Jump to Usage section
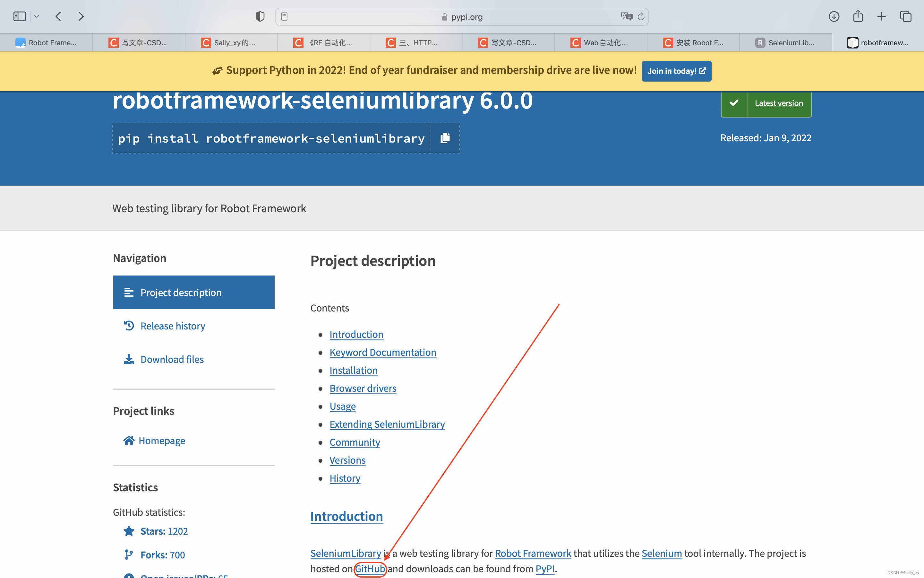This screenshot has width=924, height=578. click(343, 406)
